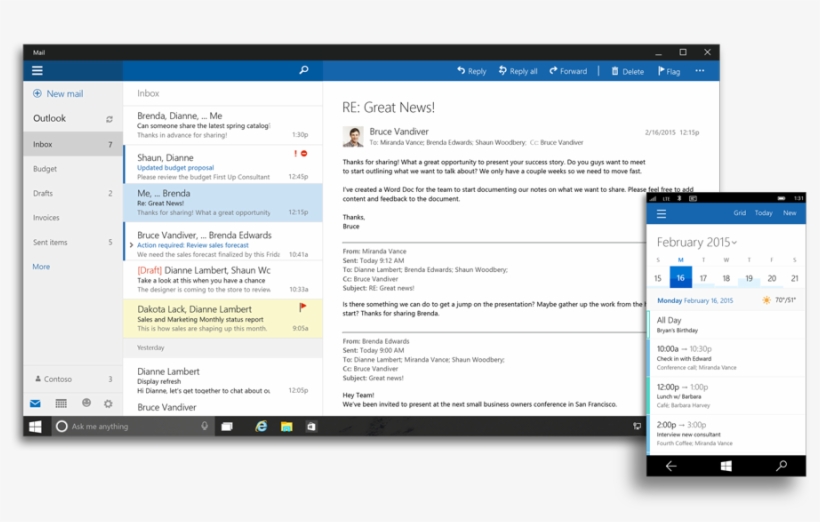The width and height of the screenshot is (820, 522).
Task: Click the weather sun icon in phone calendar
Action: tap(766, 300)
